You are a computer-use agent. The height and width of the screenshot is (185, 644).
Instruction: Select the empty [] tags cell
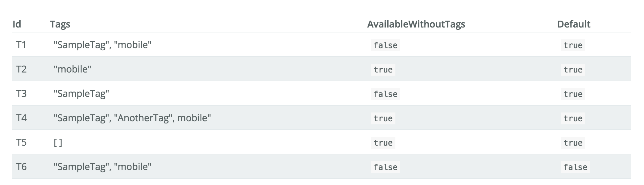coord(58,143)
